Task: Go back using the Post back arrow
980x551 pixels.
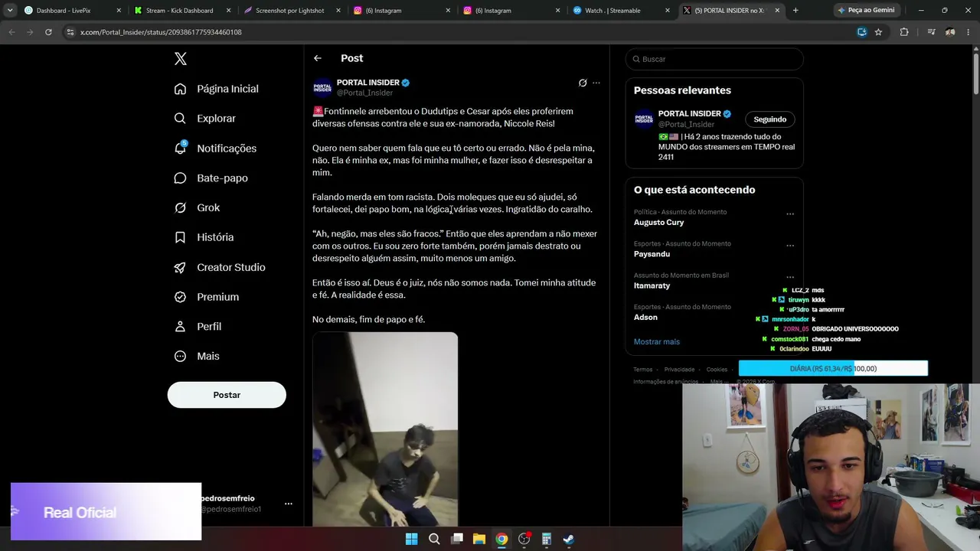Action: (x=318, y=58)
